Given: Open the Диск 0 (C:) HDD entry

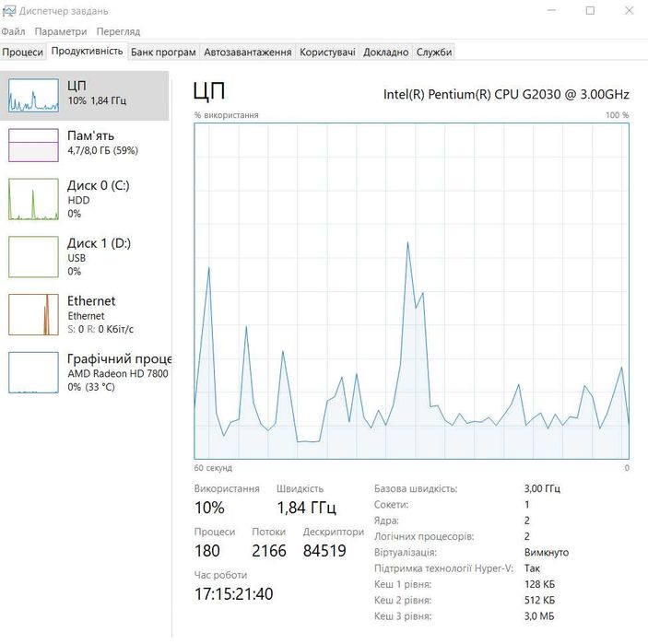Looking at the screenshot, I should pos(84,199).
